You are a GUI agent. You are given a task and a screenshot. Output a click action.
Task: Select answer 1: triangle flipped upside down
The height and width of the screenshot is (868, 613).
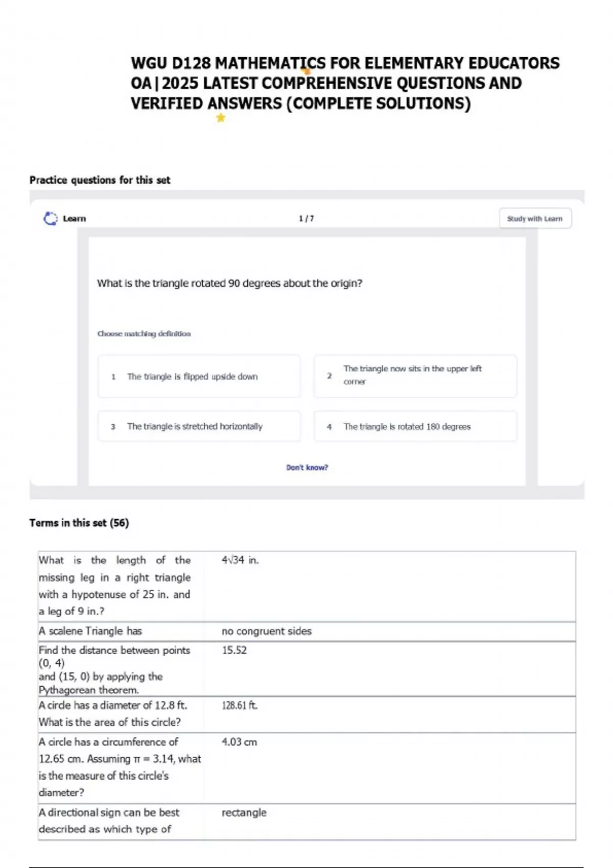[199, 376]
